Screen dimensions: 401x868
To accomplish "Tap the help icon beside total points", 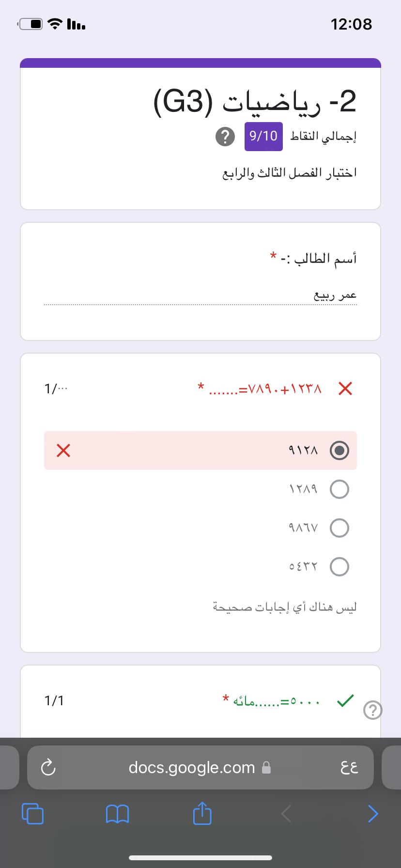I will click(x=225, y=137).
